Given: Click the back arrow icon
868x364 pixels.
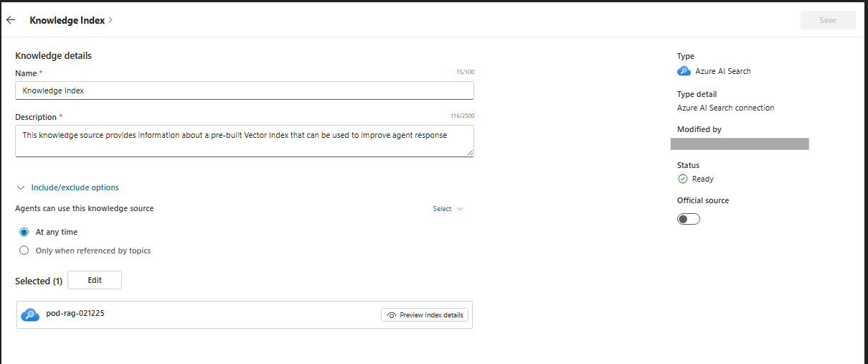Looking at the screenshot, I should click(x=11, y=20).
